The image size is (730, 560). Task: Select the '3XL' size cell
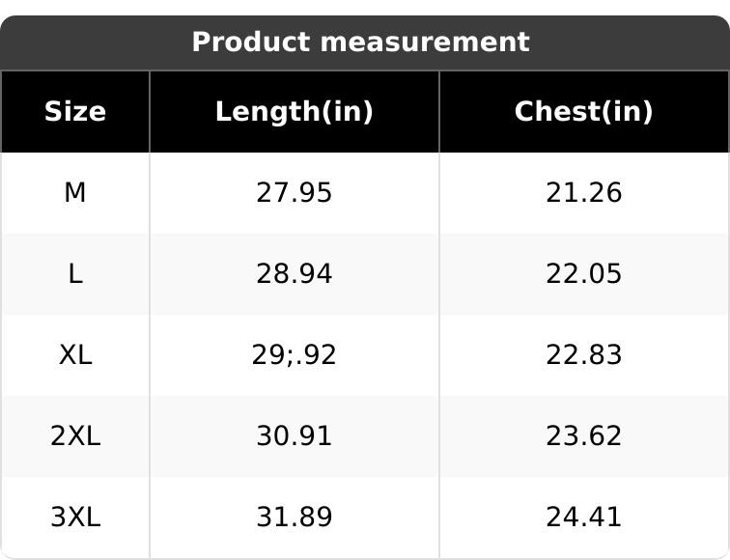tap(75, 518)
